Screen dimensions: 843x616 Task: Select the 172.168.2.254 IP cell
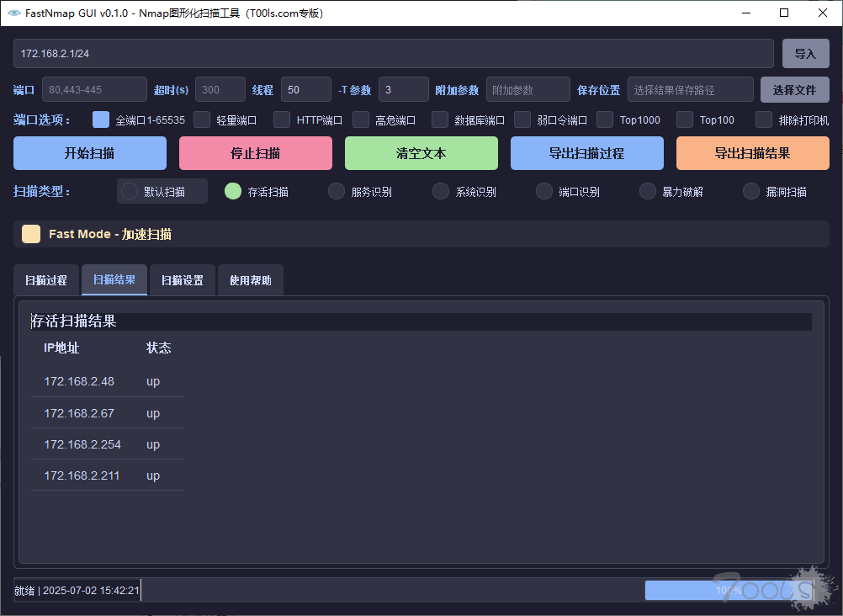[82, 444]
